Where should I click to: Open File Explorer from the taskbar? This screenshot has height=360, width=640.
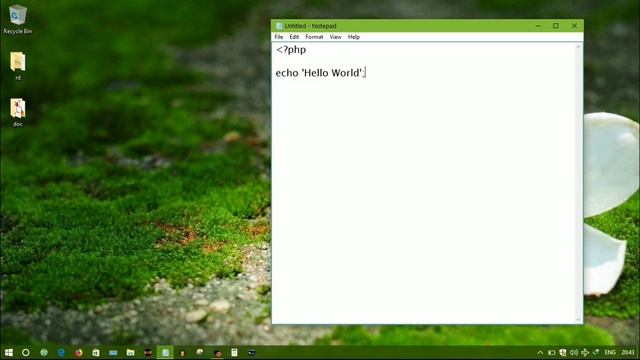click(x=131, y=352)
